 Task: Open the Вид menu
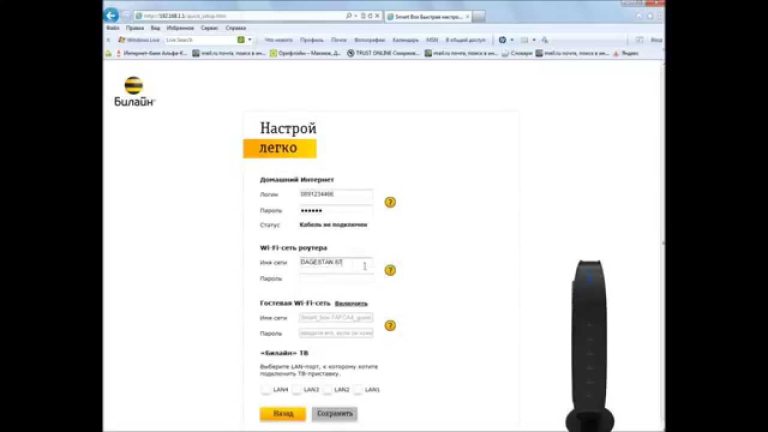pos(155,28)
